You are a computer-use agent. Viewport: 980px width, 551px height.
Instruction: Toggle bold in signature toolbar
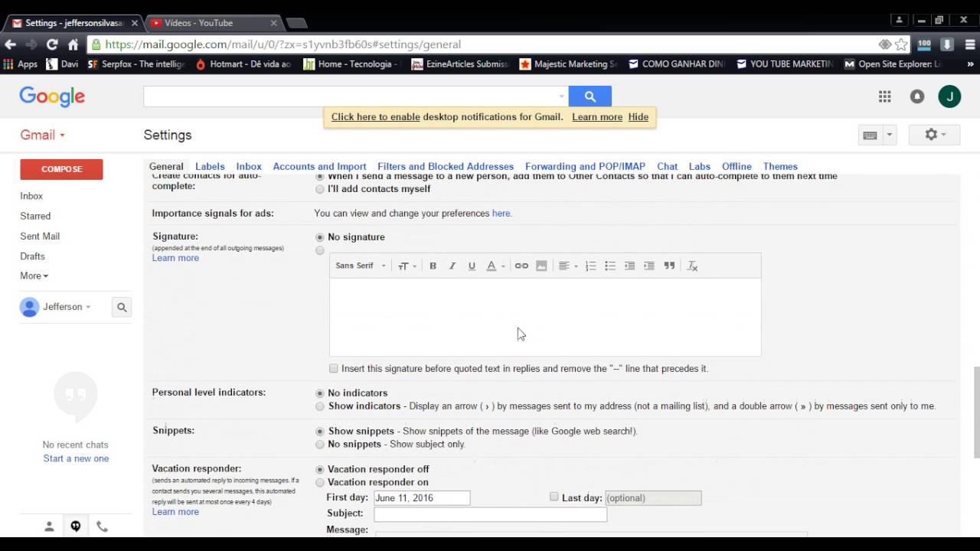[x=433, y=266]
